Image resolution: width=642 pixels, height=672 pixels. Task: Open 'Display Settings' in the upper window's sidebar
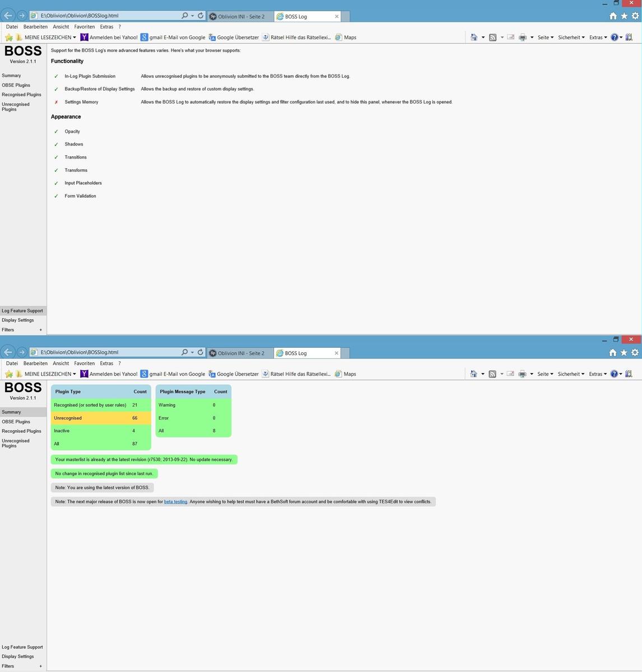coord(18,320)
